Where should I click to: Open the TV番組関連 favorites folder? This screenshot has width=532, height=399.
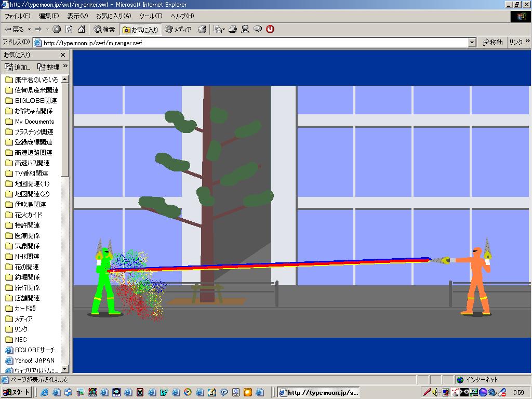click(x=27, y=174)
